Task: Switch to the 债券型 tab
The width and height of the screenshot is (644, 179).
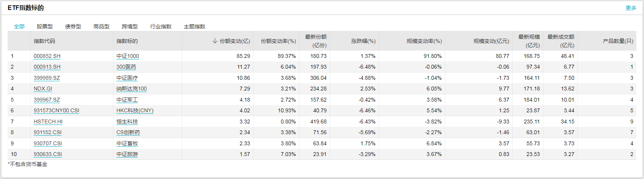Action: point(73,26)
